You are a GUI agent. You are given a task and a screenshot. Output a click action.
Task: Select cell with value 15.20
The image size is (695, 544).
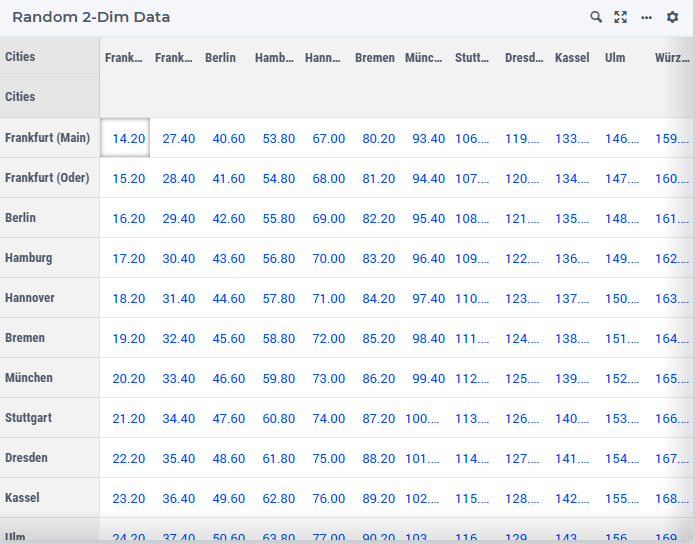click(125, 178)
